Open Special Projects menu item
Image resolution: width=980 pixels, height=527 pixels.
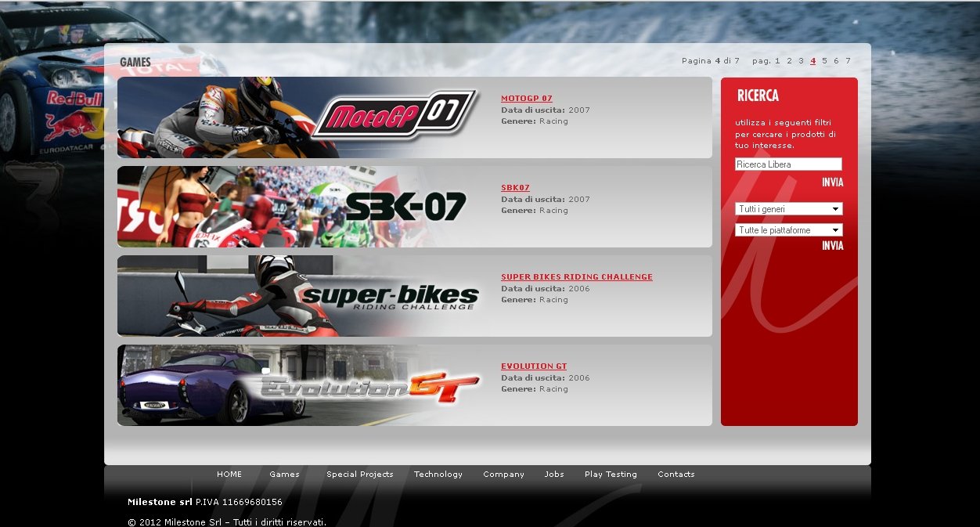tap(360, 475)
